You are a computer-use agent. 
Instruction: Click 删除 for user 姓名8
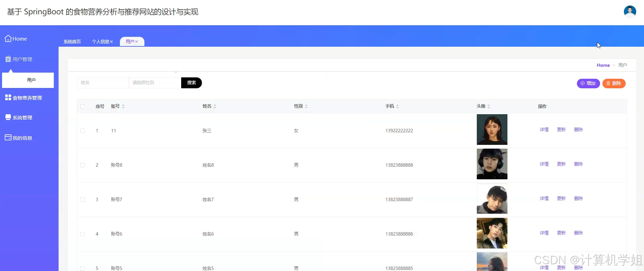(578, 164)
